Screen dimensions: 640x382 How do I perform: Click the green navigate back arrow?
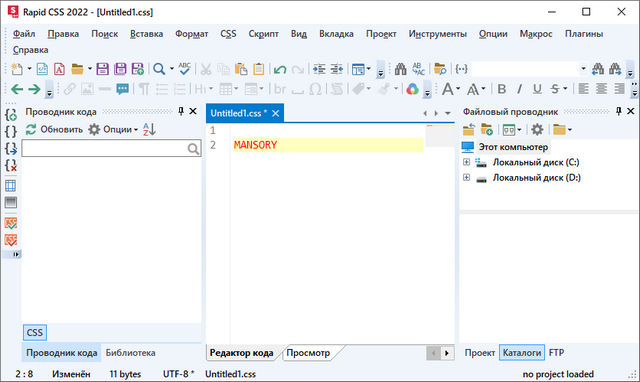[17, 89]
